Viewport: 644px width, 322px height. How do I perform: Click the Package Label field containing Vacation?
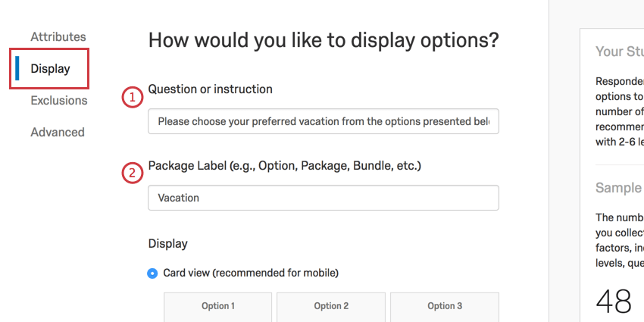pos(324,198)
